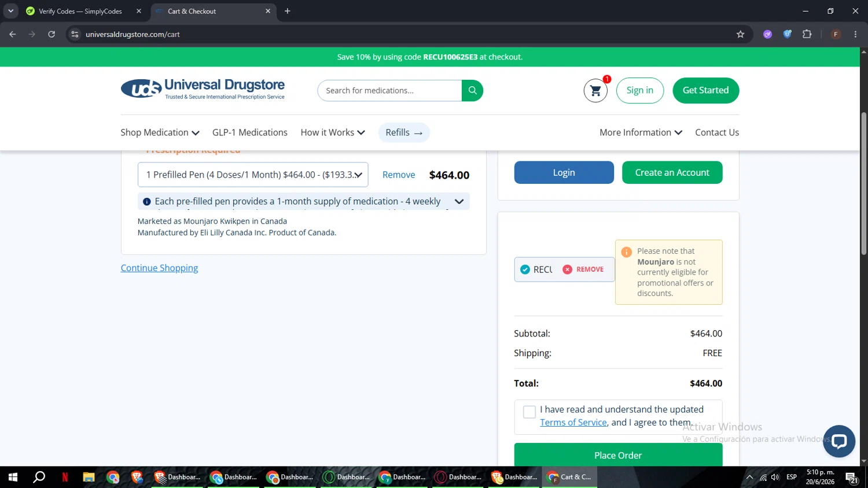Screen dimensions: 868x488
Task: Click the orange info icon in Mounjaro notice
Action: click(626, 252)
